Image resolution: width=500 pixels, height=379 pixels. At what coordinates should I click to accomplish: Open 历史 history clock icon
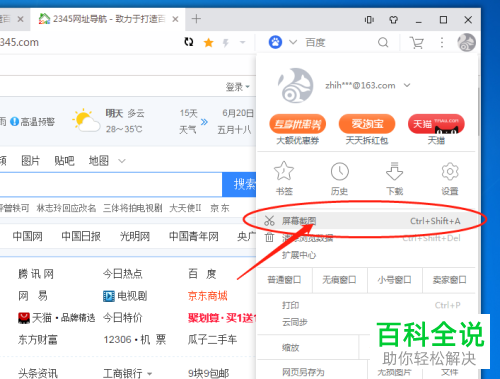pyautogui.click(x=339, y=171)
